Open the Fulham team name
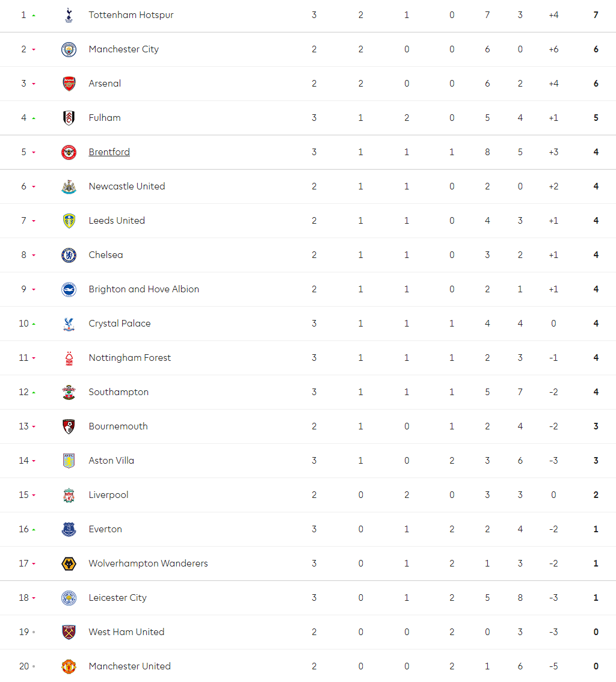 [x=105, y=118]
